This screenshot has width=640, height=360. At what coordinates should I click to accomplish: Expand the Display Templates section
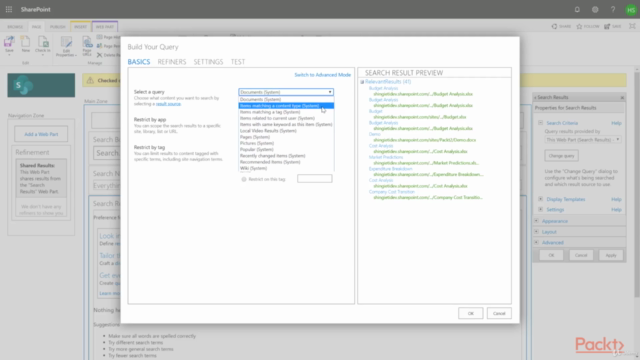point(540,199)
